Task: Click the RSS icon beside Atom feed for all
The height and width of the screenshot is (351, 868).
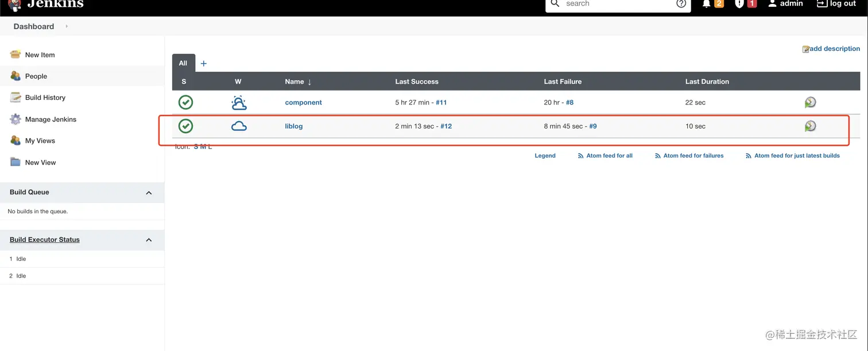Action: coord(581,155)
